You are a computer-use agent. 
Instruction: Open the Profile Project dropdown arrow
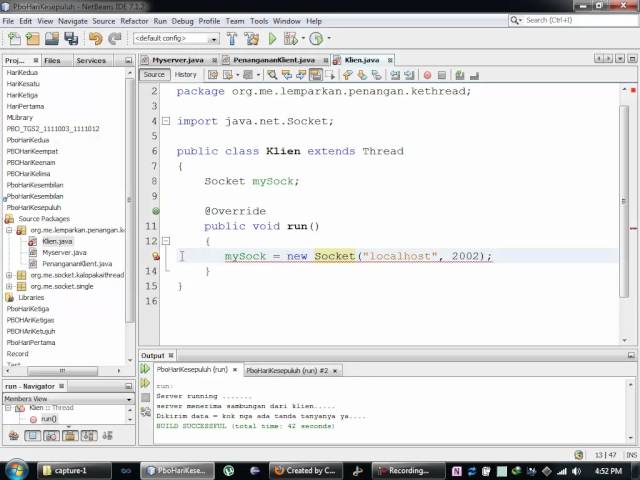pyautogui.click(x=329, y=38)
